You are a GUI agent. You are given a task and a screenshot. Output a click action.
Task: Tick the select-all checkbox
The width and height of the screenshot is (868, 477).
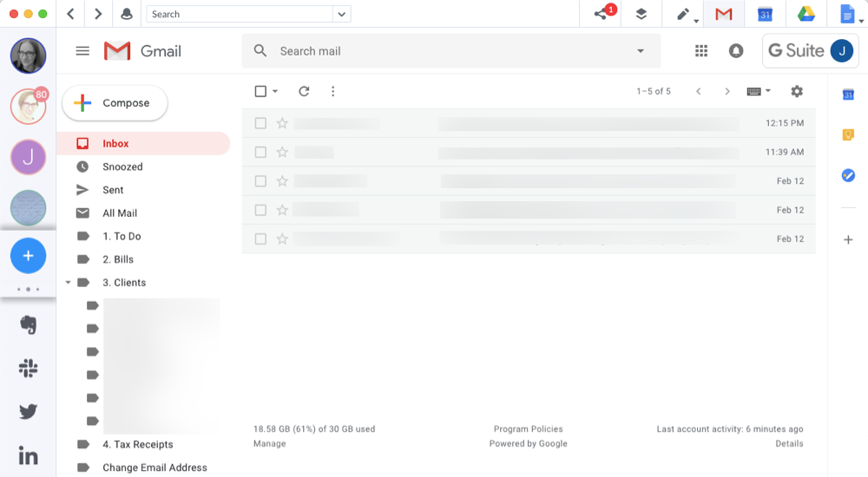click(x=260, y=91)
